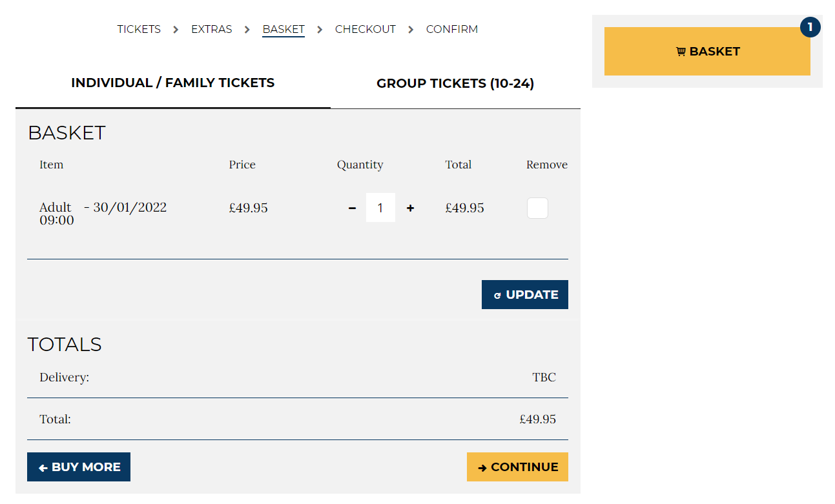Click the right arrow icon on Continue
Viewport: 835px width, 504px height.
click(x=482, y=468)
